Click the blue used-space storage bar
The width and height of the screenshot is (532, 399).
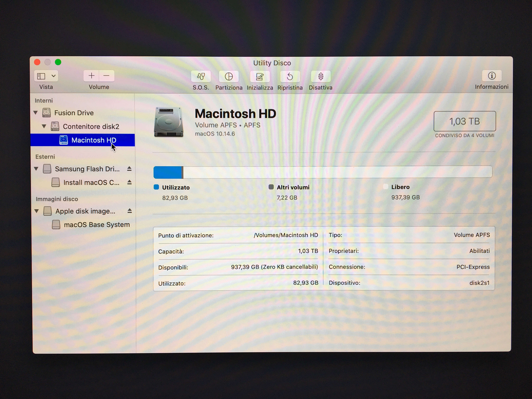167,172
